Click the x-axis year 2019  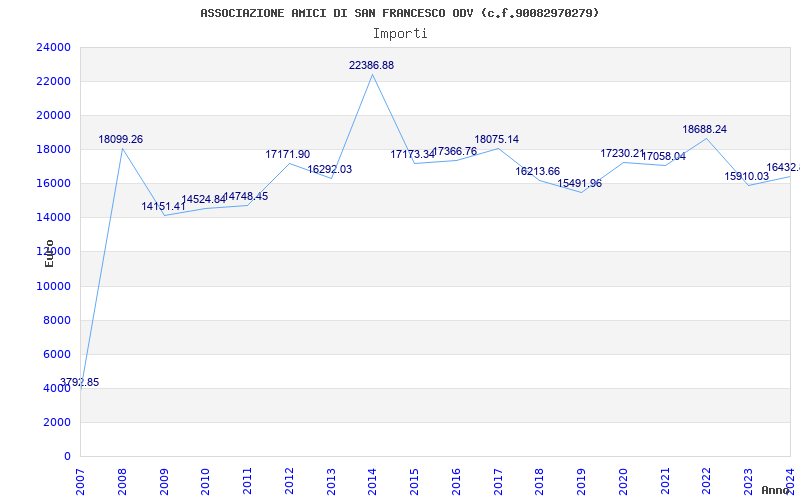[x=582, y=482]
